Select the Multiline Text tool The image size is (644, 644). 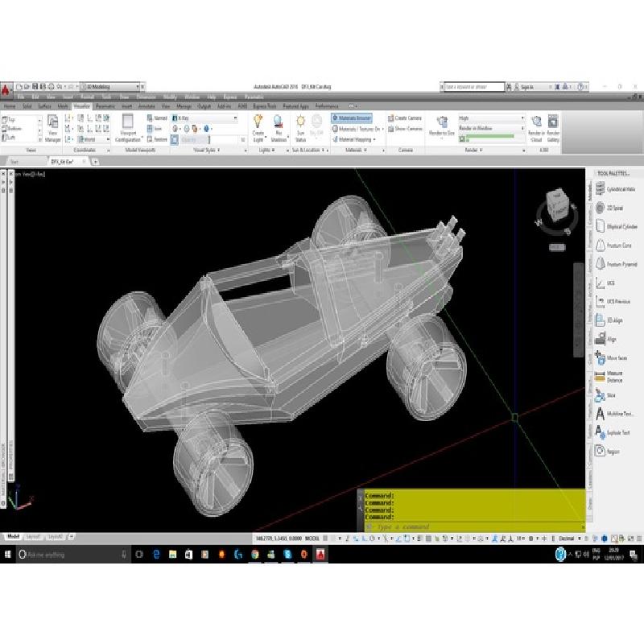tap(615, 414)
